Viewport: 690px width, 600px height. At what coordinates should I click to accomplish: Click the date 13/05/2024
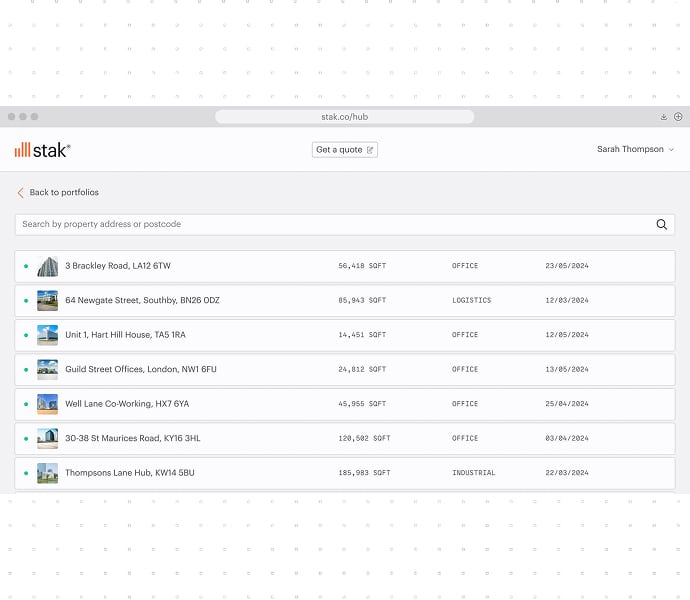[567, 369]
